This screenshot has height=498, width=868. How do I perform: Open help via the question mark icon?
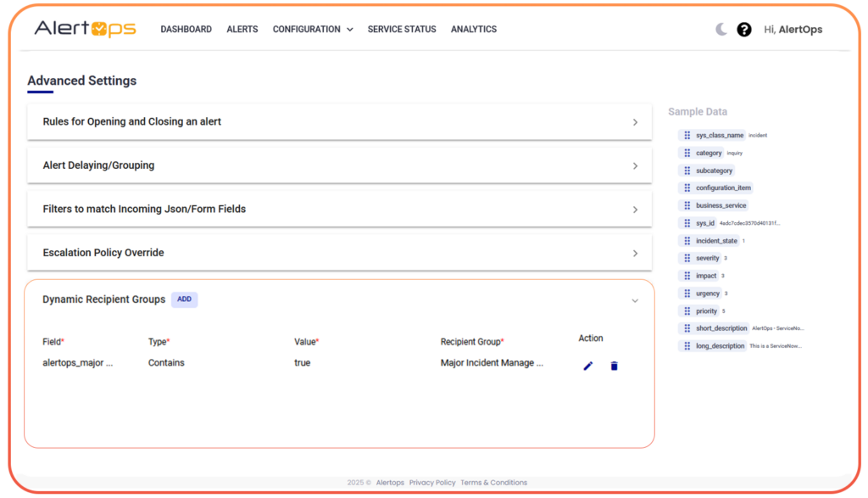tap(744, 29)
